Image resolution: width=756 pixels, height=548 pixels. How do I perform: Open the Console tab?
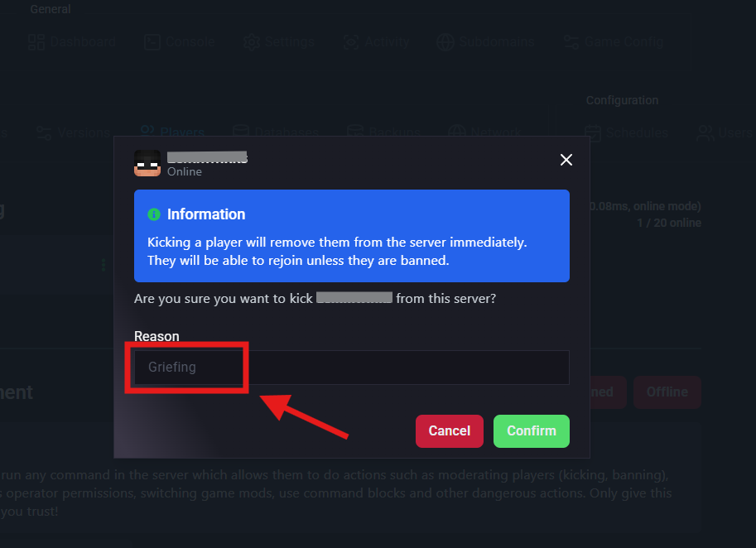180,42
